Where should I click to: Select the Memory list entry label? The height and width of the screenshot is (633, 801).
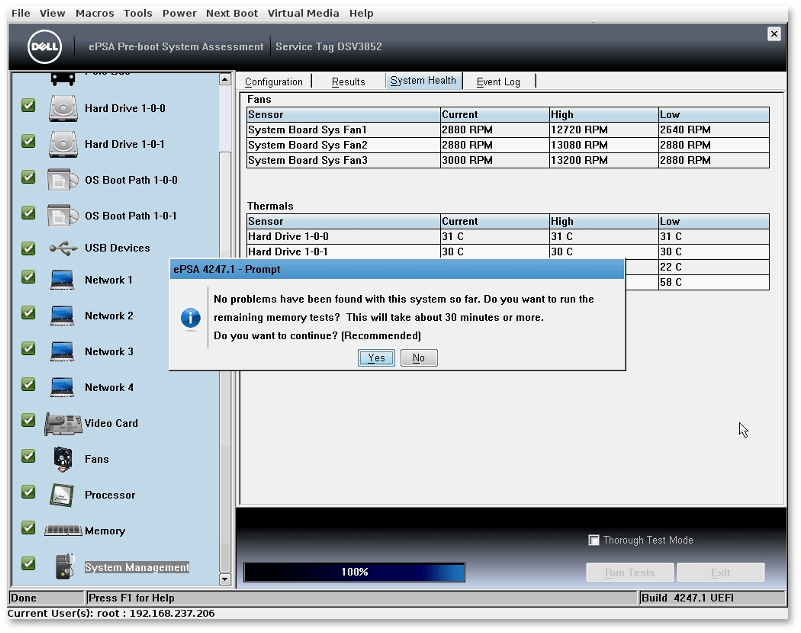point(105,531)
